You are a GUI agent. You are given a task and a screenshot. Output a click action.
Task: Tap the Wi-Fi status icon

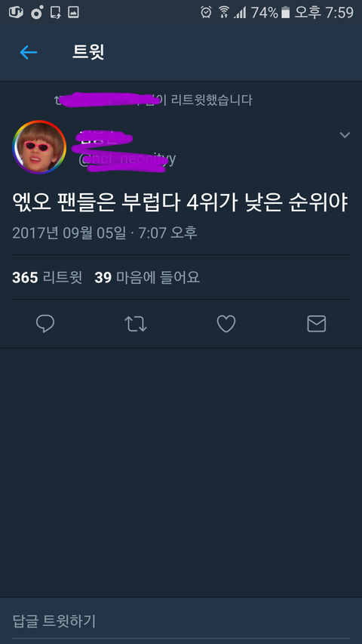[224, 12]
